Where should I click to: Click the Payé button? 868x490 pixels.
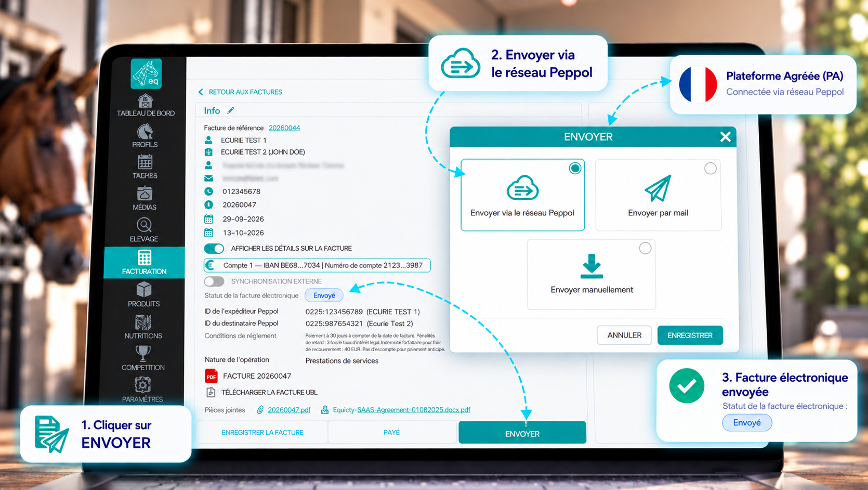391,432
